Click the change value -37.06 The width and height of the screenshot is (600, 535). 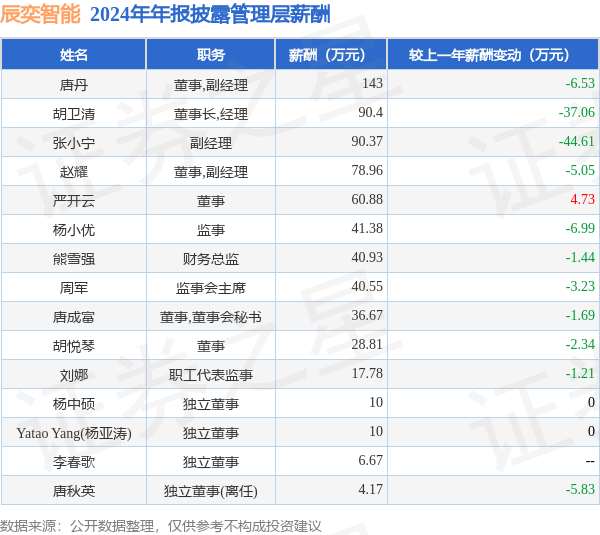(577, 112)
